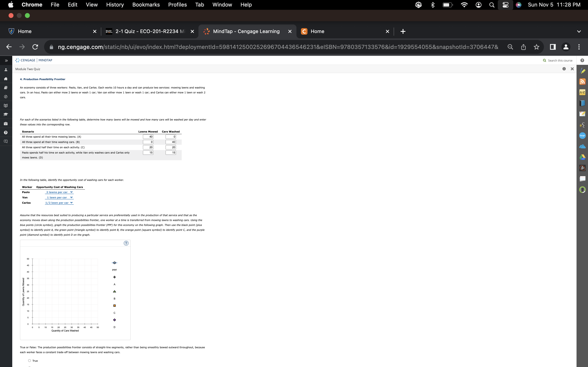Select the True radio button
The height and width of the screenshot is (367, 588).
click(29, 361)
